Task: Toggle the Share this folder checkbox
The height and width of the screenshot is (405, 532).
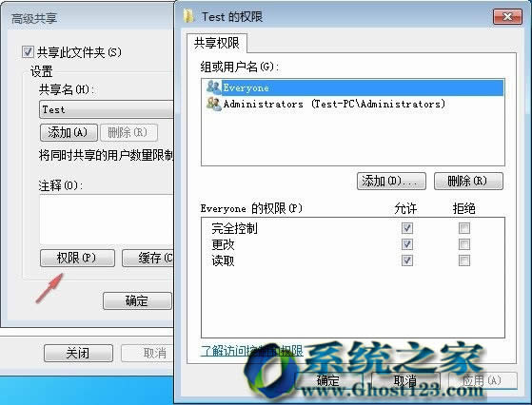Action: point(28,52)
